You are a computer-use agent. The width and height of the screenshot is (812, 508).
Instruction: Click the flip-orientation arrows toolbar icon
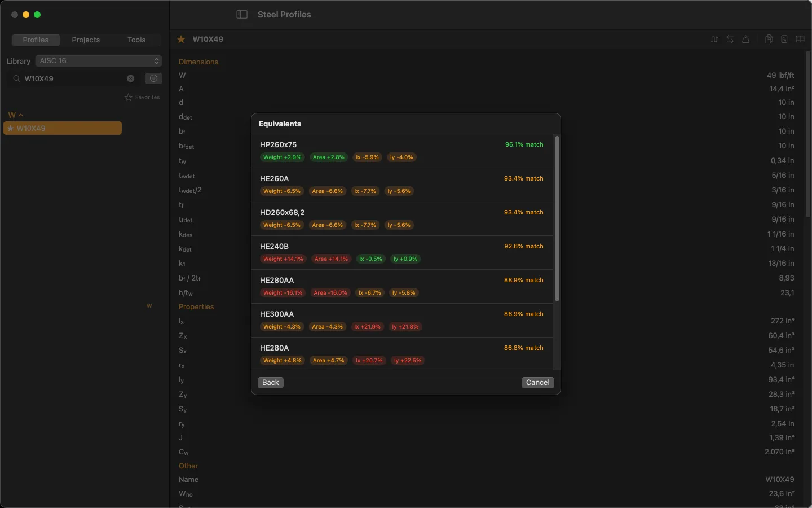point(714,39)
